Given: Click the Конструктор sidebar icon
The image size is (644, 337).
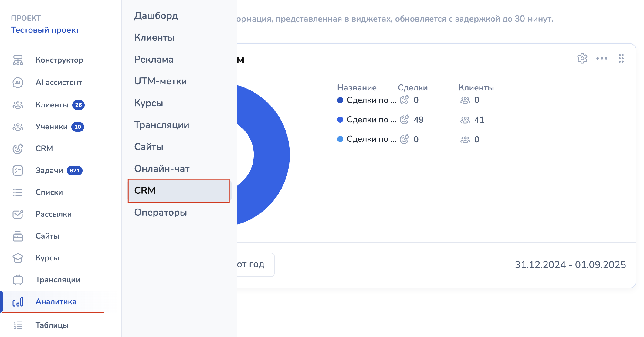Looking at the screenshot, I should [x=18, y=60].
